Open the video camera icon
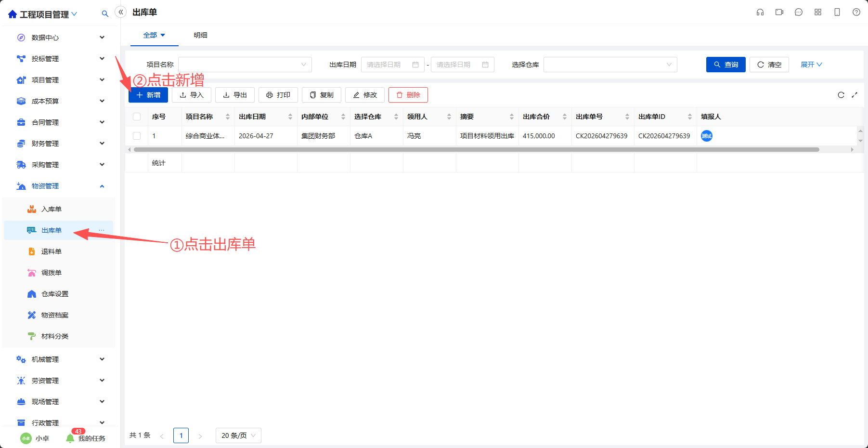 (x=779, y=13)
